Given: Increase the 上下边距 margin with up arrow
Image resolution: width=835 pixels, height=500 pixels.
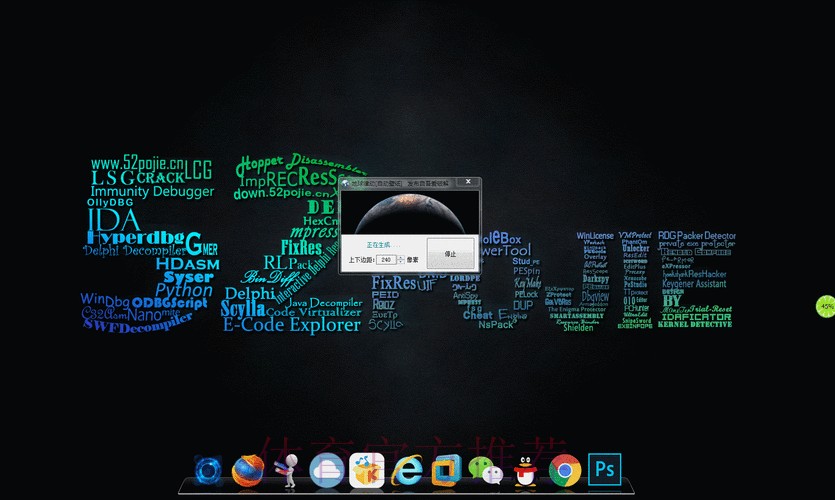Looking at the screenshot, I should point(401,257).
